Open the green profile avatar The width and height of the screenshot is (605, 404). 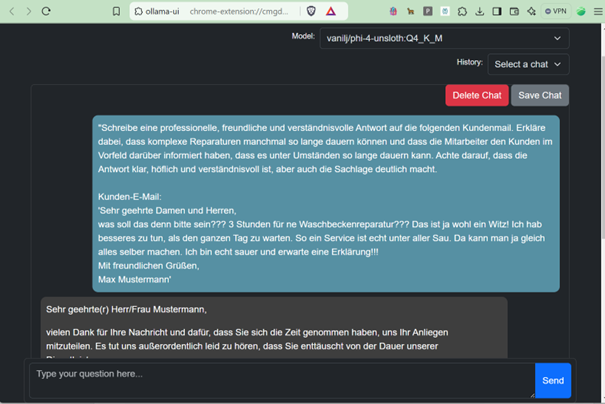coord(581,11)
